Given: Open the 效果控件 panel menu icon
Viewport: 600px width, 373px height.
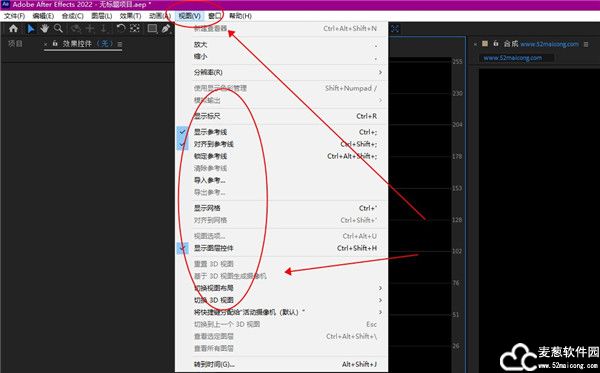Looking at the screenshot, I should click(x=120, y=44).
